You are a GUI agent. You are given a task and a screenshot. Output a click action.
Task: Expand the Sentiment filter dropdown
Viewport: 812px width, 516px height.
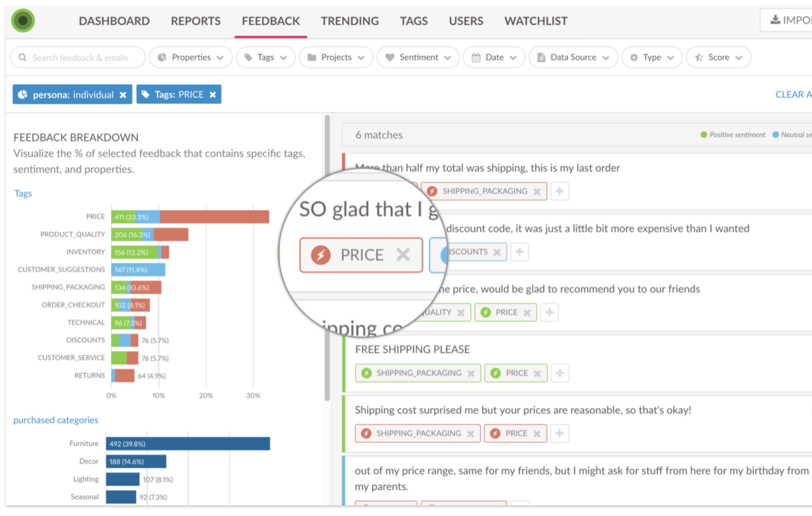coord(418,57)
